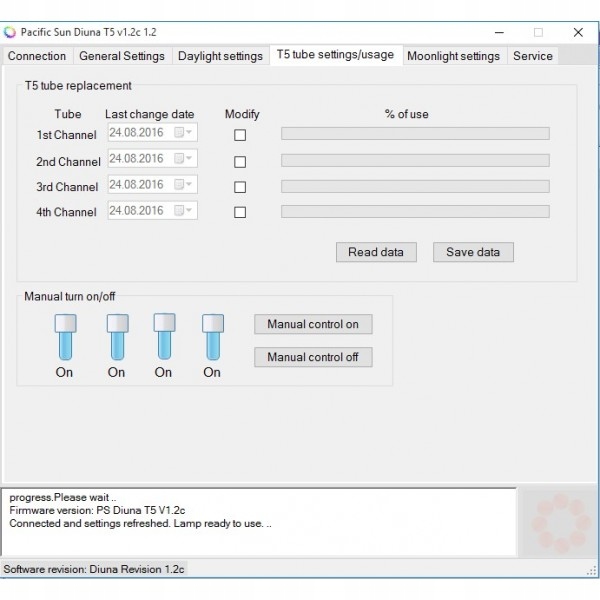The image size is (600, 600).
Task: Enable Modify checkbox for 3rd Channel
Action: (x=240, y=187)
